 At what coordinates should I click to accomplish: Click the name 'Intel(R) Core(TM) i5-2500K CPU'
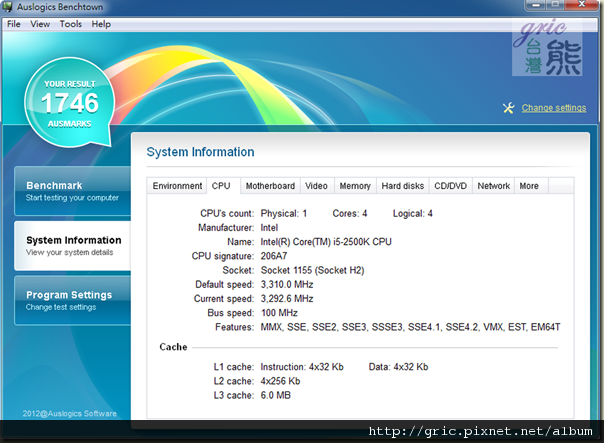(x=326, y=242)
